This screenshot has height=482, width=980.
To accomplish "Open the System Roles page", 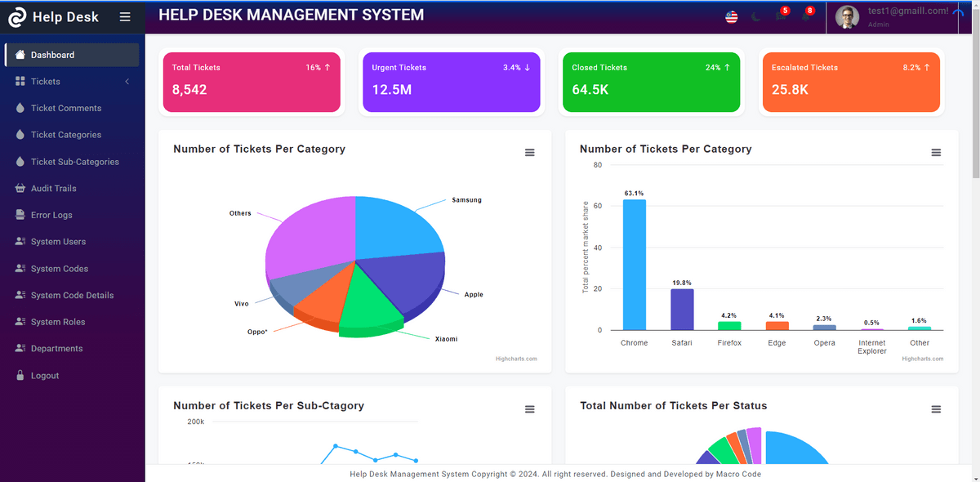I will click(x=72, y=322).
